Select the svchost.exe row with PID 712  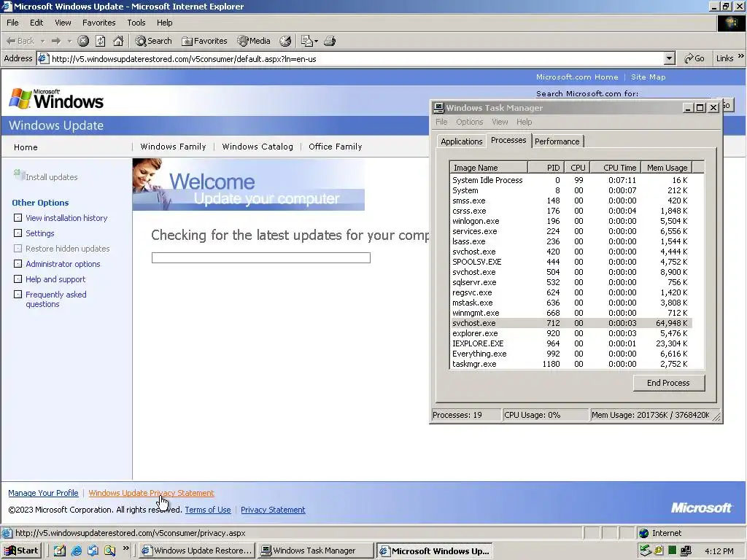(x=570, y=323)
